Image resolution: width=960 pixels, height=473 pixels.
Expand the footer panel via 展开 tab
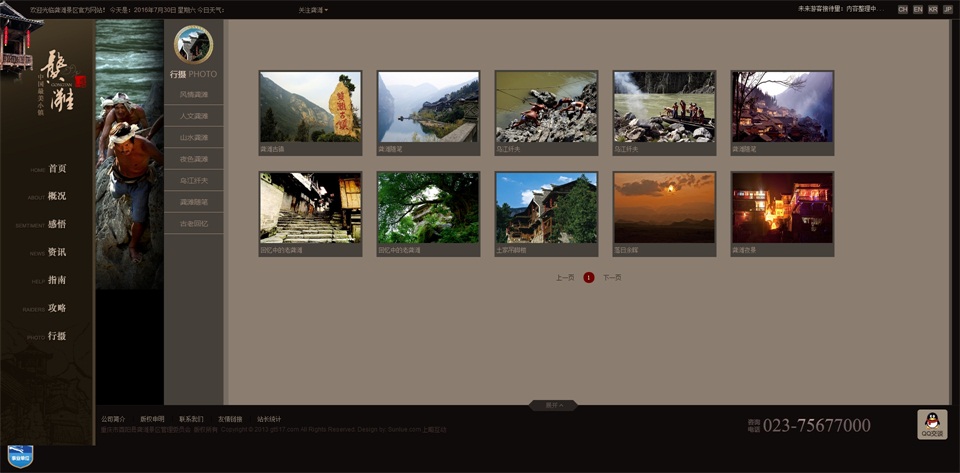tap(553, 405)
